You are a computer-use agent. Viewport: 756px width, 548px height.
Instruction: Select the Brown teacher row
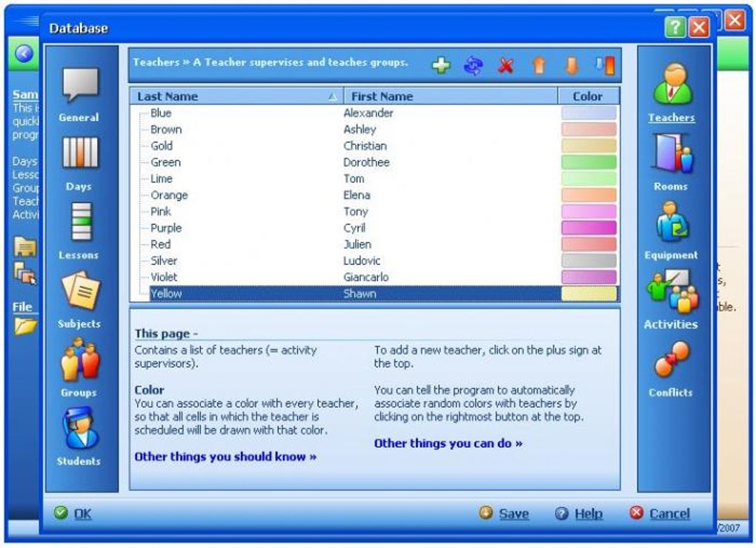click(x=374, y=129)
